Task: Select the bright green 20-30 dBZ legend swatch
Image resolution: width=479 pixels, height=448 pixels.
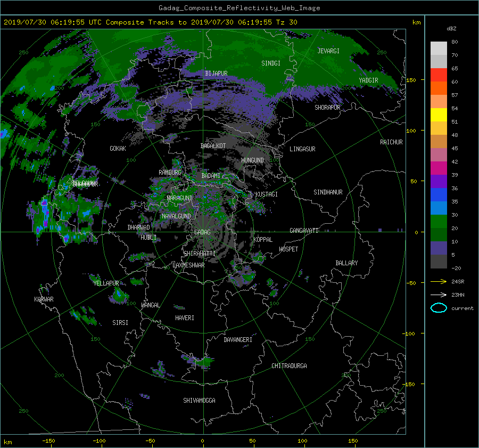Action: tap(439, 222)
